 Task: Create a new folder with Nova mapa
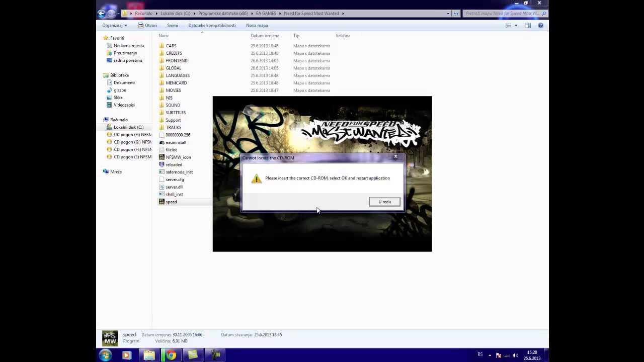tap(257, 25)
